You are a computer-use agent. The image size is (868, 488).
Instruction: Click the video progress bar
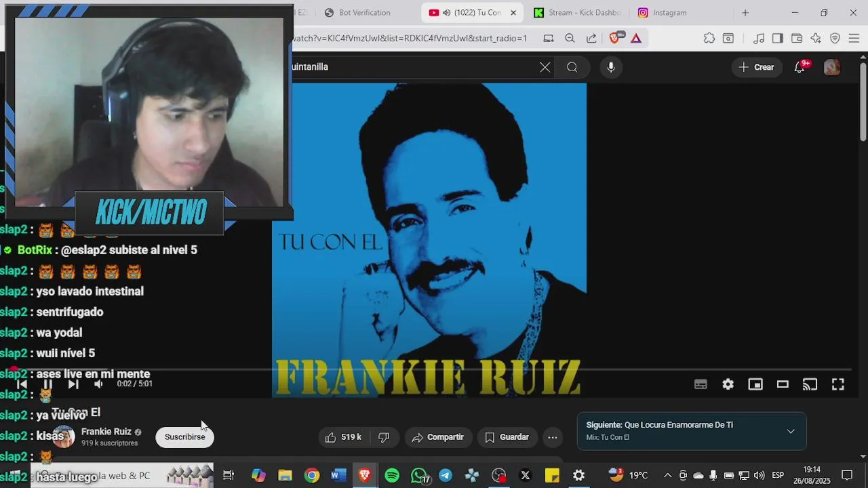(x=434, y=370)
